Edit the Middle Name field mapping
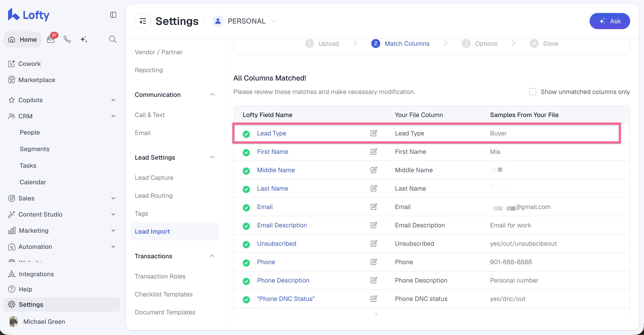This screenshot has width=644, height=335. [x=374, y=170]
